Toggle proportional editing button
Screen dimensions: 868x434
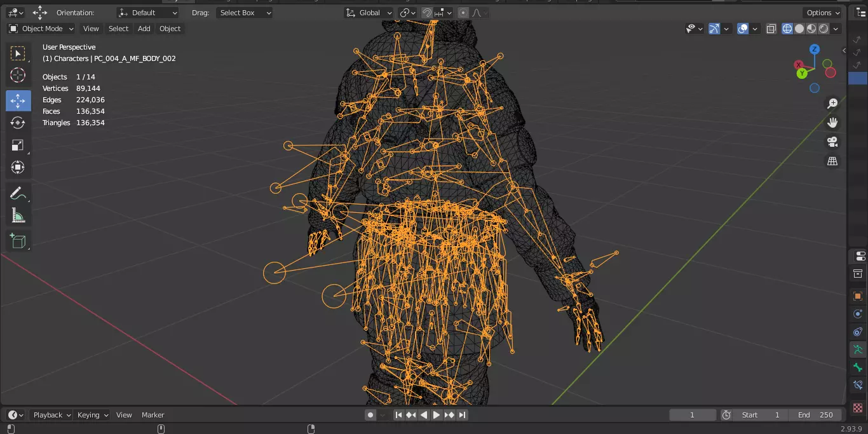click(x=463, y=13)
